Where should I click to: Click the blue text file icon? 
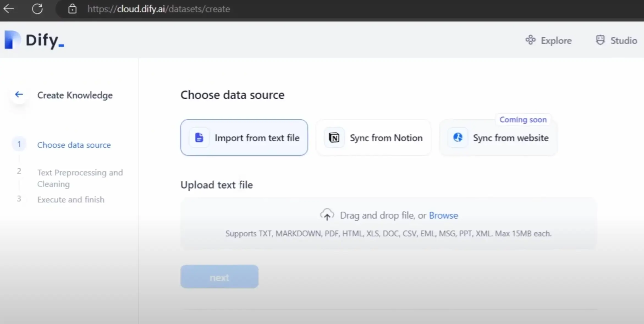199,138
